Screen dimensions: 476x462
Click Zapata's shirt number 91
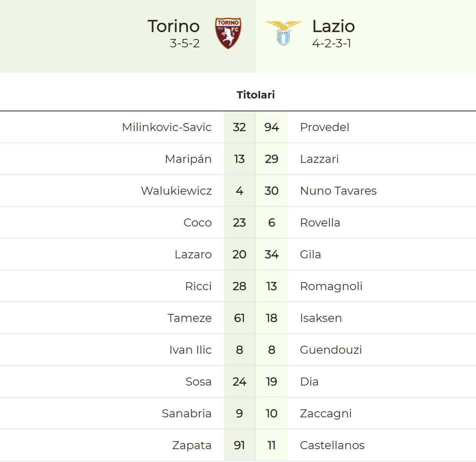click(240, 445)
